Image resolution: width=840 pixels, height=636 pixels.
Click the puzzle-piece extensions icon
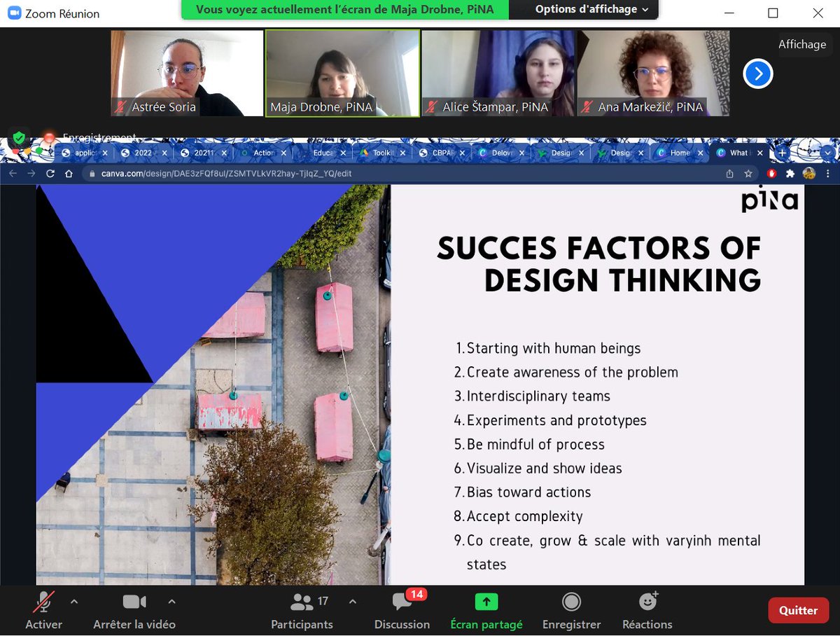[x=790, y=173]
